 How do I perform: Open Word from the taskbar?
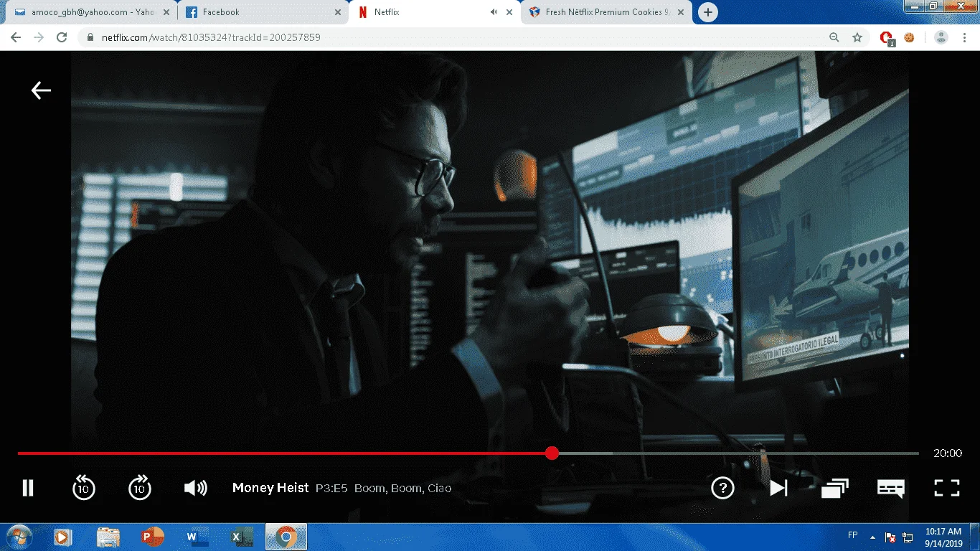tap(197, 537)
